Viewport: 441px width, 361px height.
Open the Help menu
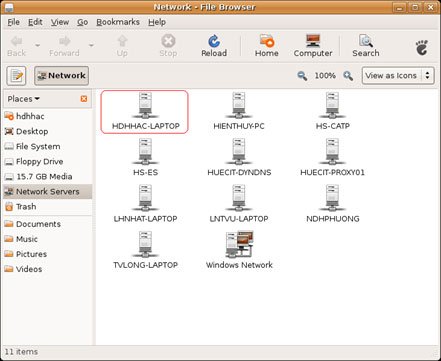(x=157, y=22)
